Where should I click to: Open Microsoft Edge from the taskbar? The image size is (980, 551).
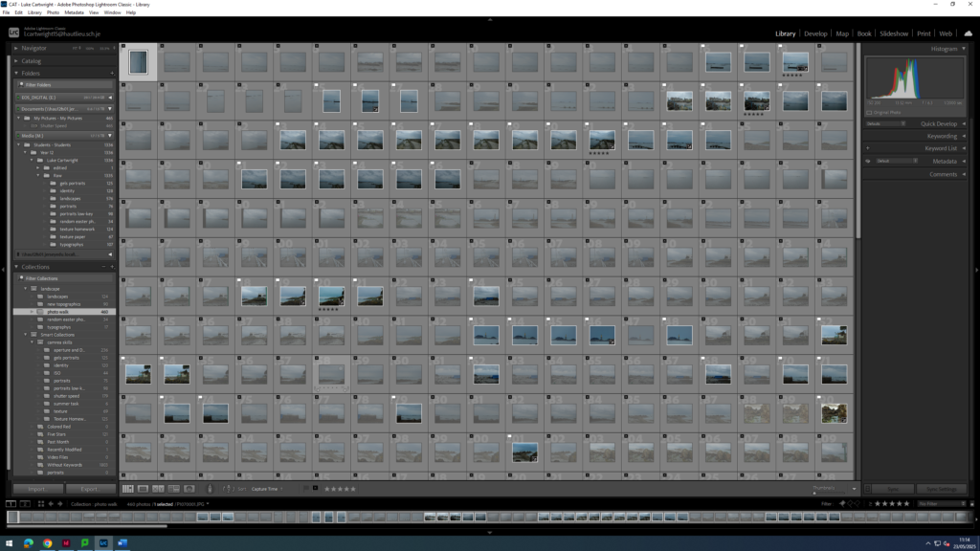29,543
